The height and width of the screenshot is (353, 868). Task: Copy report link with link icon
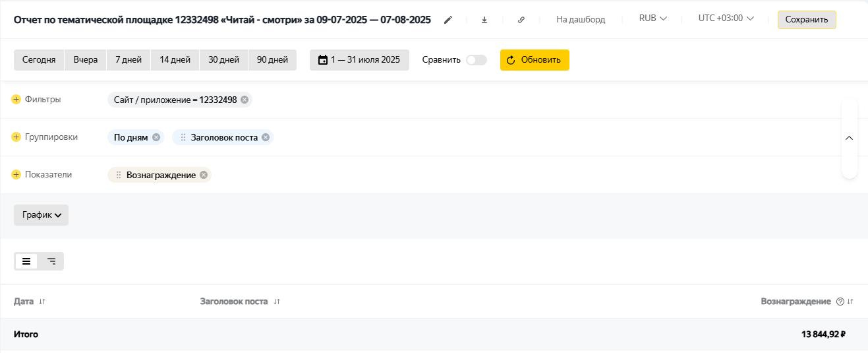coord(521,20)
